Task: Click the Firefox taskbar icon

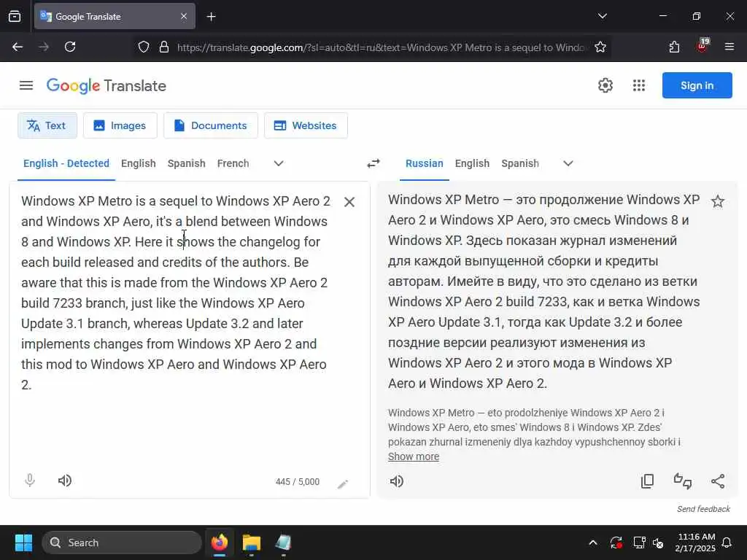Action: [x=220, y=542]
